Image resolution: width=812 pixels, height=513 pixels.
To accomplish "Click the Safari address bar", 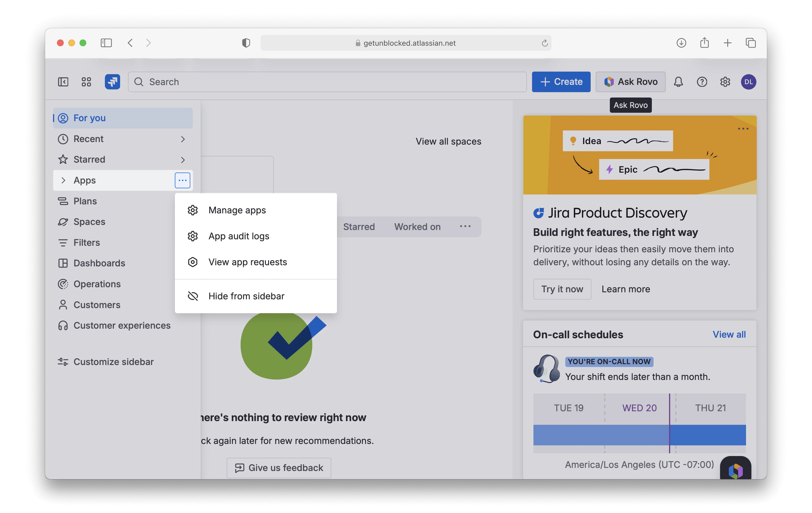I will click(406, 43).
